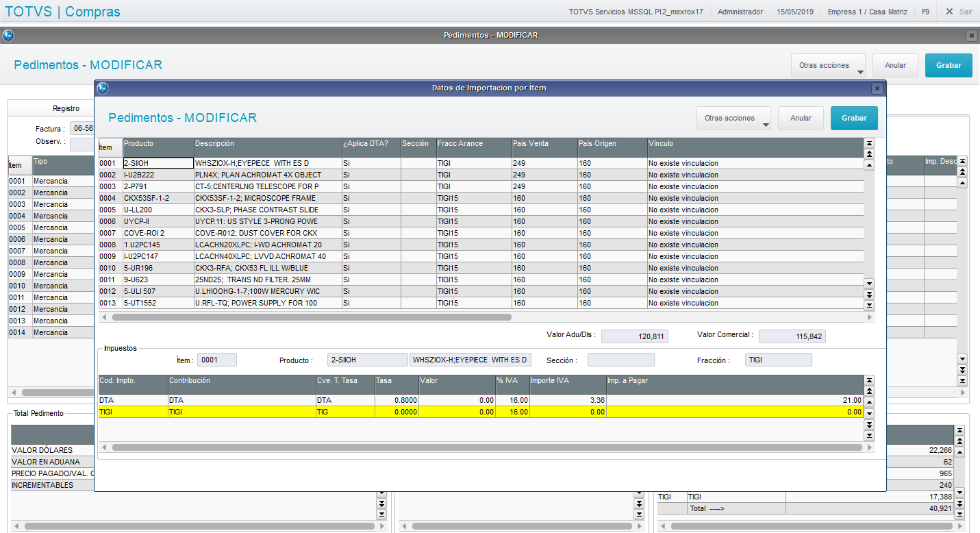
Task: Click the F9 shortcut in top bar
Action: pyautogui.click(x=925, y=12)
